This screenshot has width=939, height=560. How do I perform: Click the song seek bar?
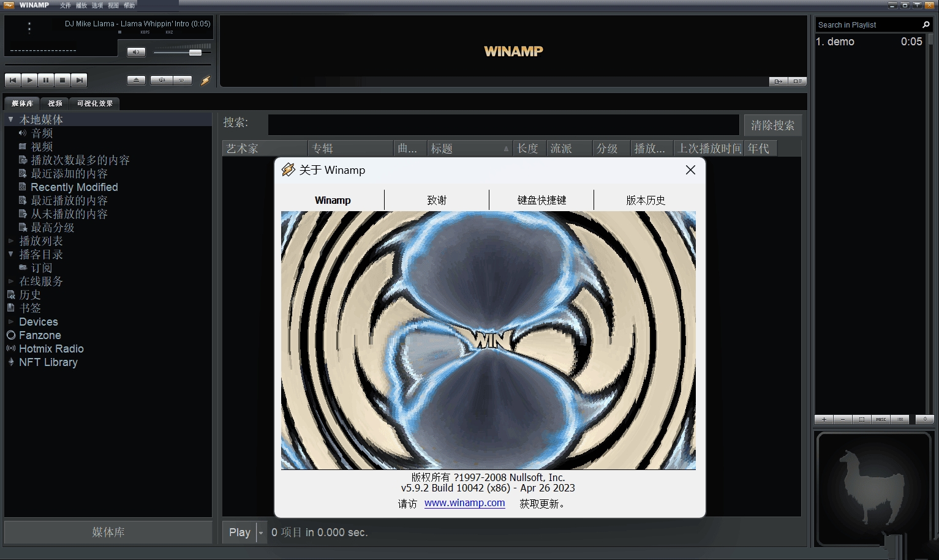click(108, 64)
